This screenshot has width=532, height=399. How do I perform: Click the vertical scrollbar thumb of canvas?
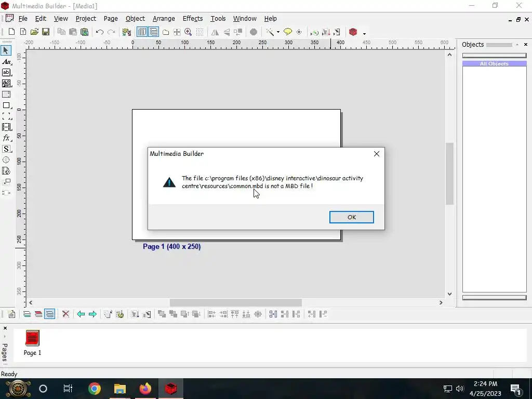(449, 174)
